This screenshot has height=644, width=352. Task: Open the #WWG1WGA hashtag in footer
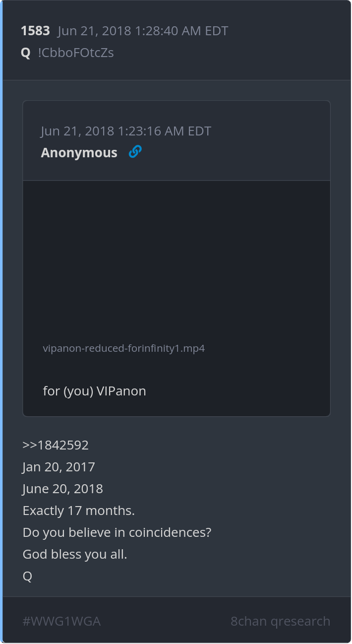pyautogui.click(x=61, y=621)
